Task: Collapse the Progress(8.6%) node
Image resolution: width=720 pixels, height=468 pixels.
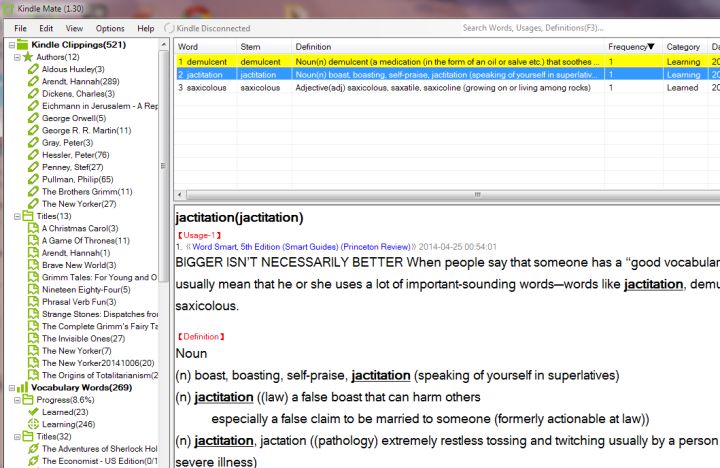Action: click(17, 400)
